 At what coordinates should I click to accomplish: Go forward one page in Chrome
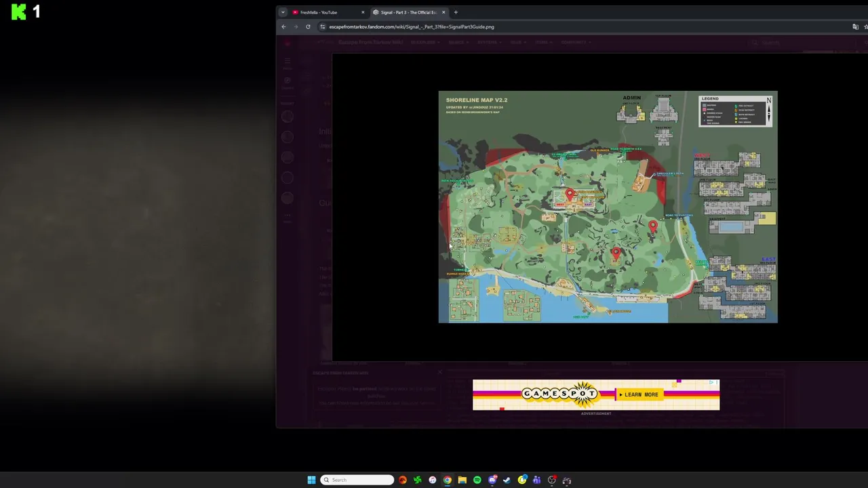tap(296, 26)
